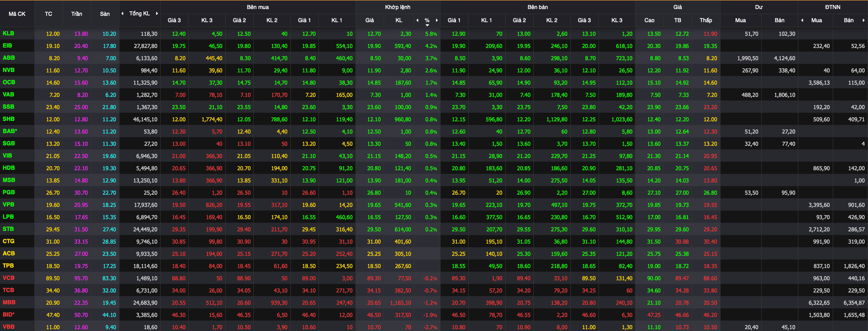Open the ACB stock ticker
Image resolution: width=868 pixels, height=331 pixels.
tap(9, 254)
